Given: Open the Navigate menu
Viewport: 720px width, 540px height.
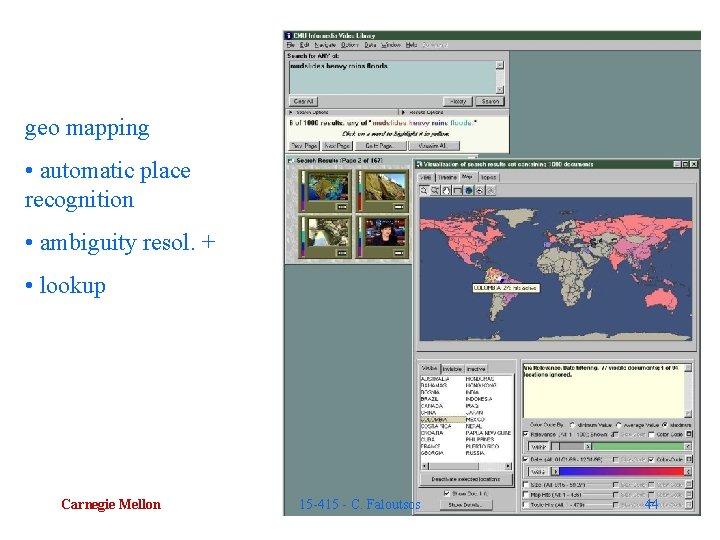Looking at the screenshot, I should [x=325, y=45].
